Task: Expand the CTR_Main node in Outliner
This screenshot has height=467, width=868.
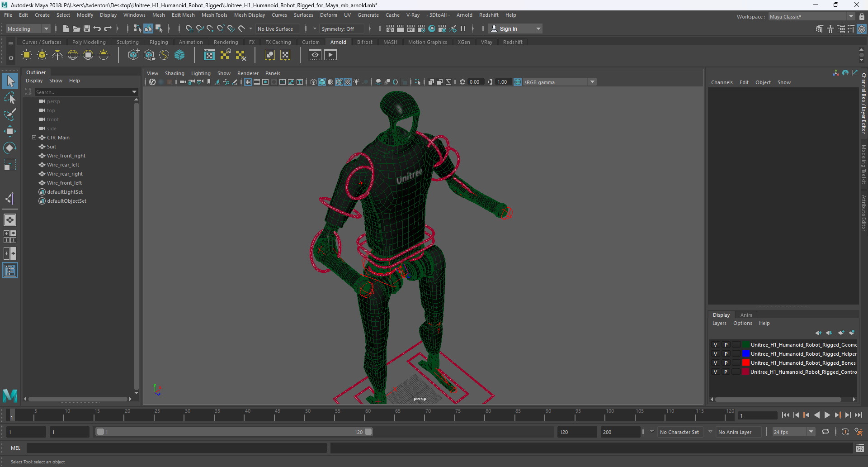Action: pos(34,138)
